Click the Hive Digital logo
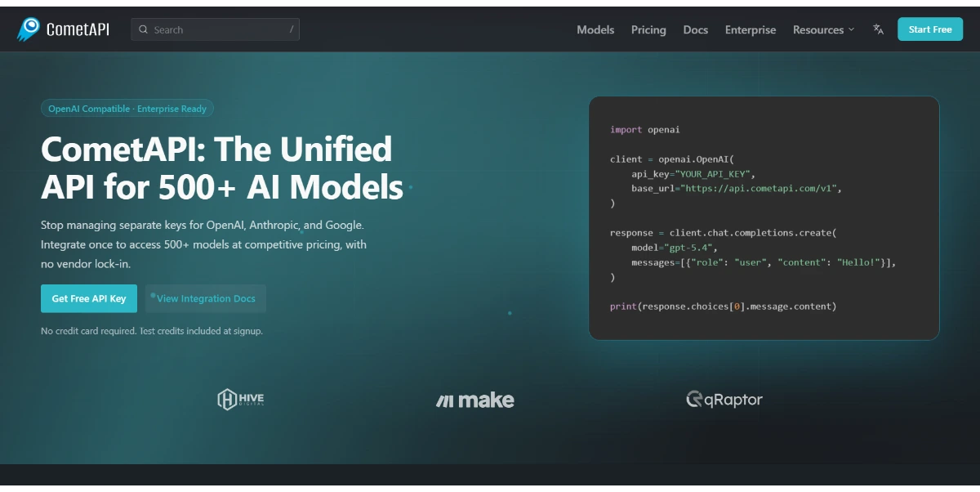The width and height of the screenshot is (980, 492). 240,399
